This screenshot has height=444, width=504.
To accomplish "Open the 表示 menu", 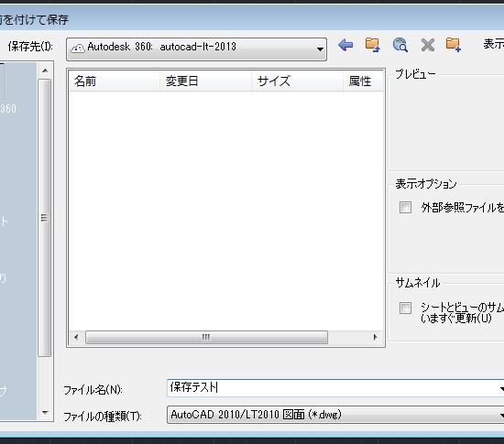I will [493, 44].
